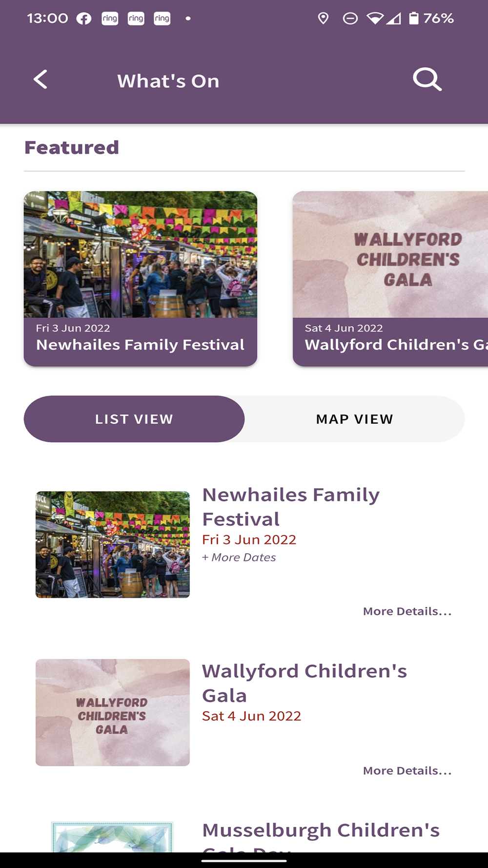Open the search magnifier icon

[x=427, y=80]
